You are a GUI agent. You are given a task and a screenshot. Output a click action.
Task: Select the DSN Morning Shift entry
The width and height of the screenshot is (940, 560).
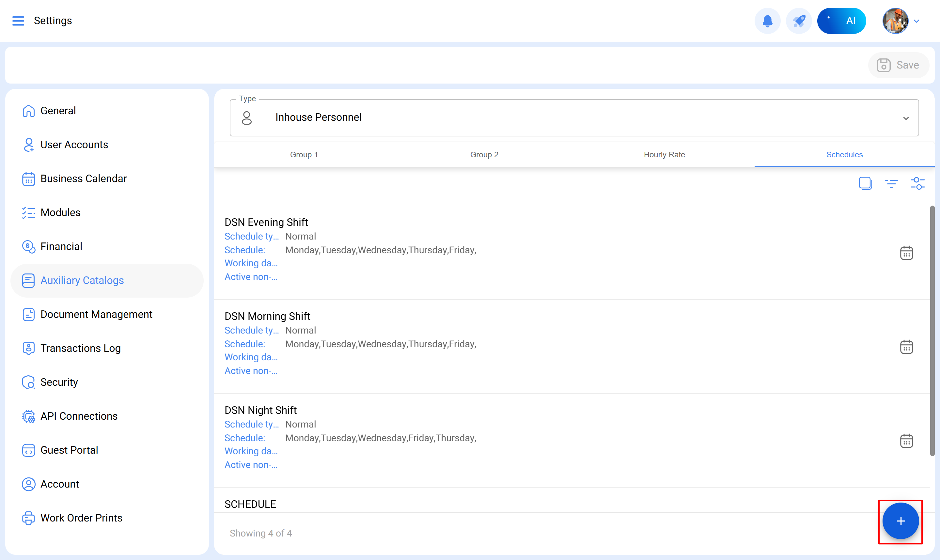pyautogui.click(x=267, y=316)
